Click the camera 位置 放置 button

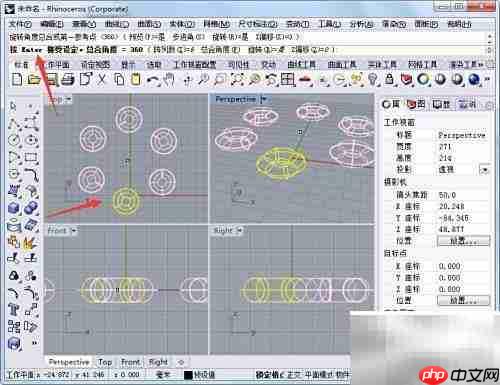pos(463,241)
